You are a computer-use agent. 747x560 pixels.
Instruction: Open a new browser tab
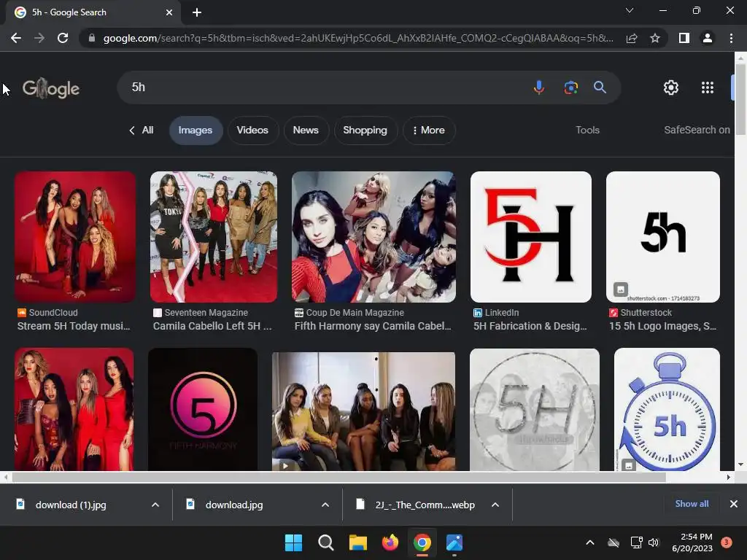[197, 12]
